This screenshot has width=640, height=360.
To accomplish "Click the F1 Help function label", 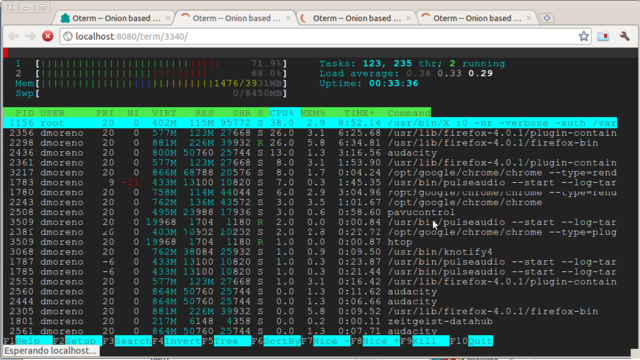I will (x=28, y=341).
